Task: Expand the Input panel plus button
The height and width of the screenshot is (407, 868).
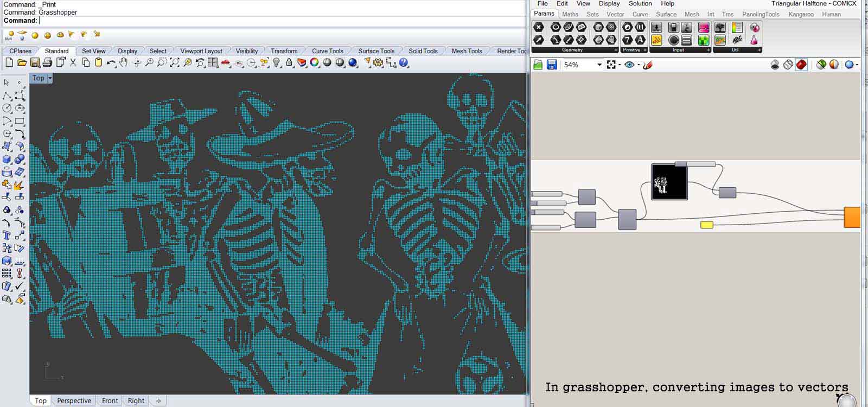Action: coord(709,50)
